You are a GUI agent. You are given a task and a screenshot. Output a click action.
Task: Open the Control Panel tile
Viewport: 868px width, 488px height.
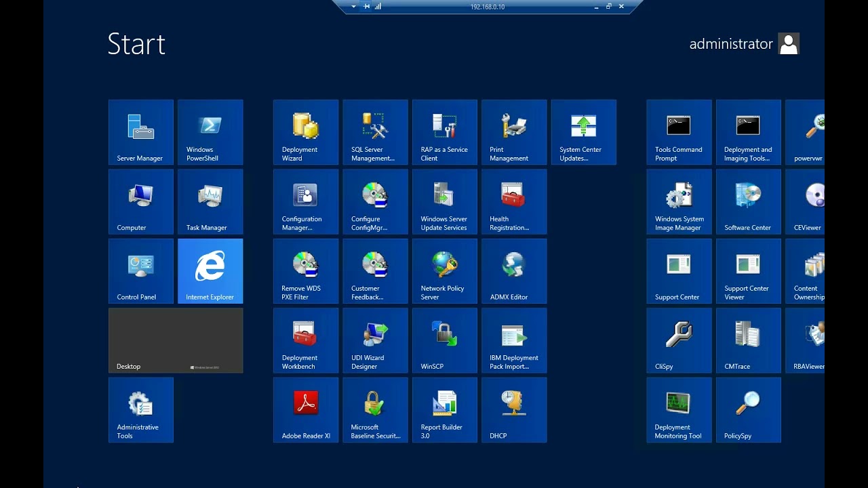click(x=141, y=271)
